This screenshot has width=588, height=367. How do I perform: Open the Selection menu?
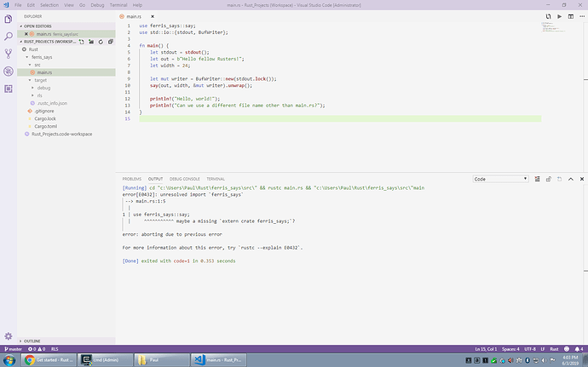pos(49,5)
